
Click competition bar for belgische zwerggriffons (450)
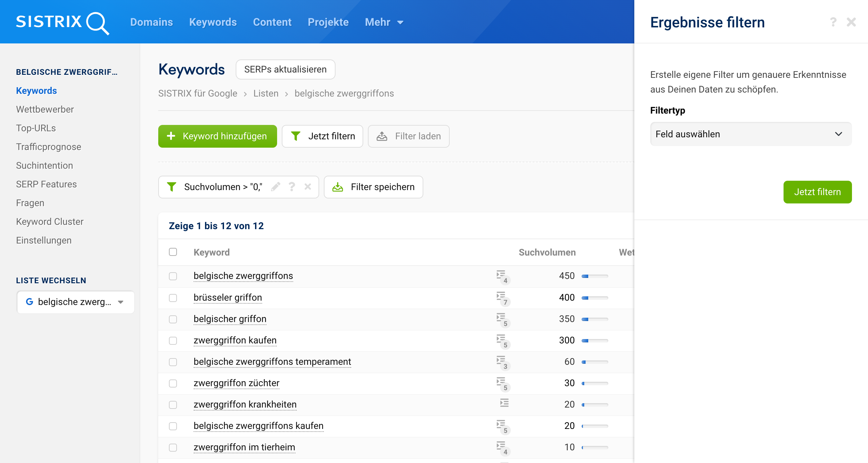click(x=595, y=276)
